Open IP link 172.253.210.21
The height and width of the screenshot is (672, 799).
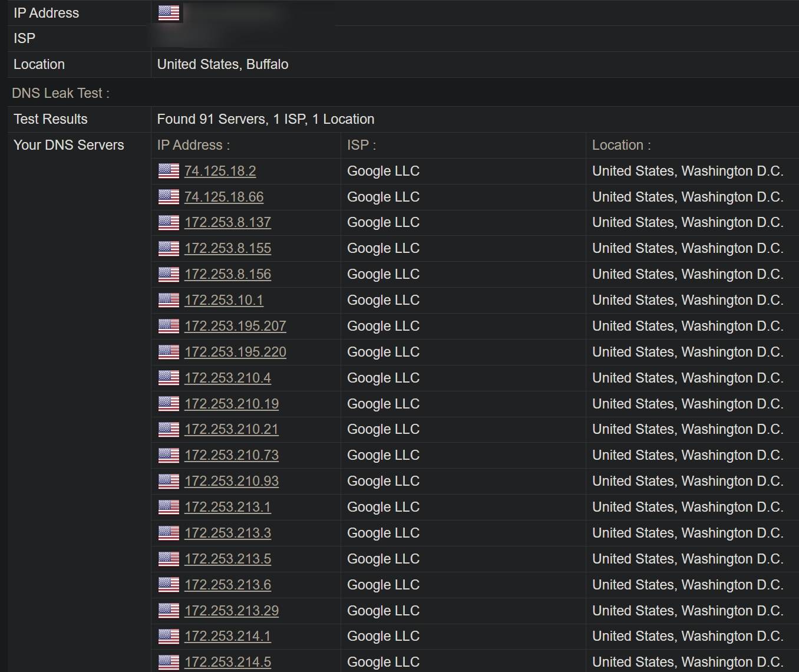[232, 429]
